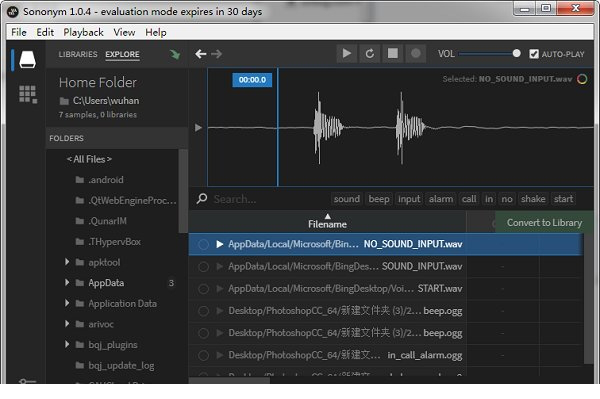Click the Home Folder heading
Screen dimensions: 600x399
point(98,82)
